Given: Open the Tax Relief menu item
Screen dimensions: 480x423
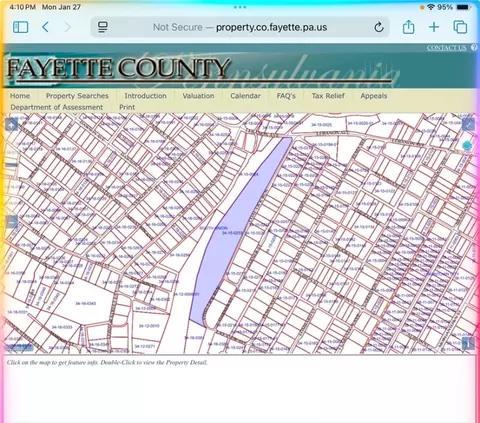Looking at the screenshot, I should (x=328, y=96).
